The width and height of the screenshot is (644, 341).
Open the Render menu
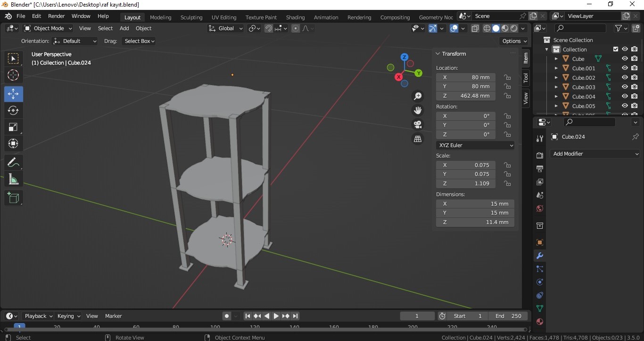click(56, 16)
